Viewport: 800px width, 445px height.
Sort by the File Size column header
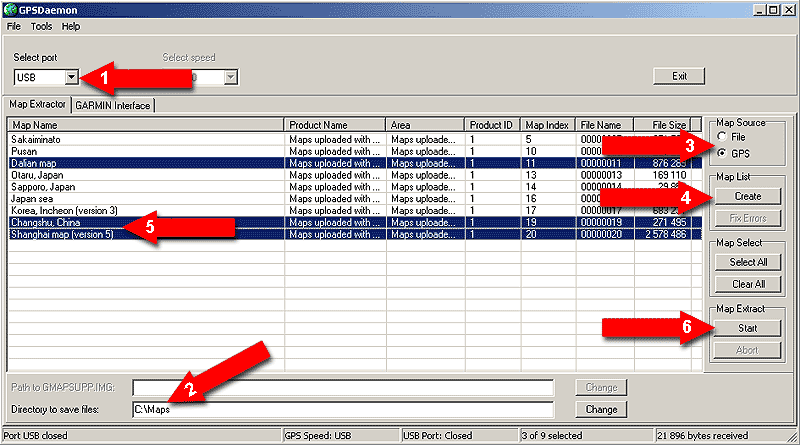pos(662,125)
